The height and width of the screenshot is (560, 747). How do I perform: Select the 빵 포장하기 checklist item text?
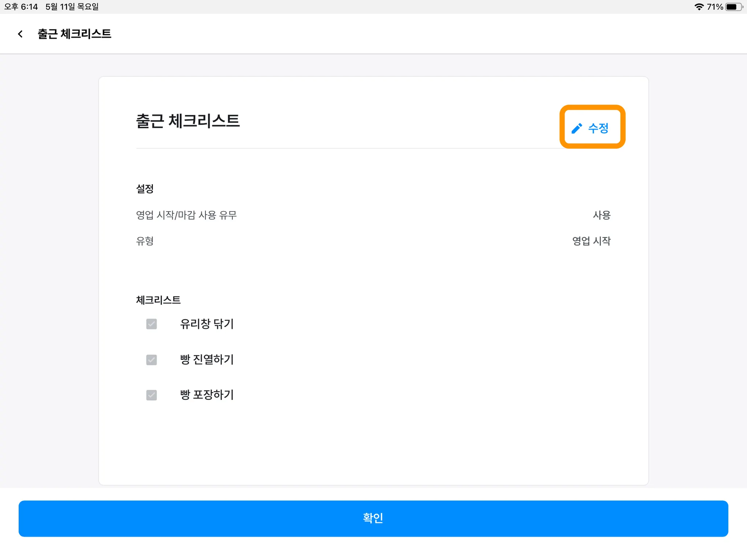[x=207, y=395]
